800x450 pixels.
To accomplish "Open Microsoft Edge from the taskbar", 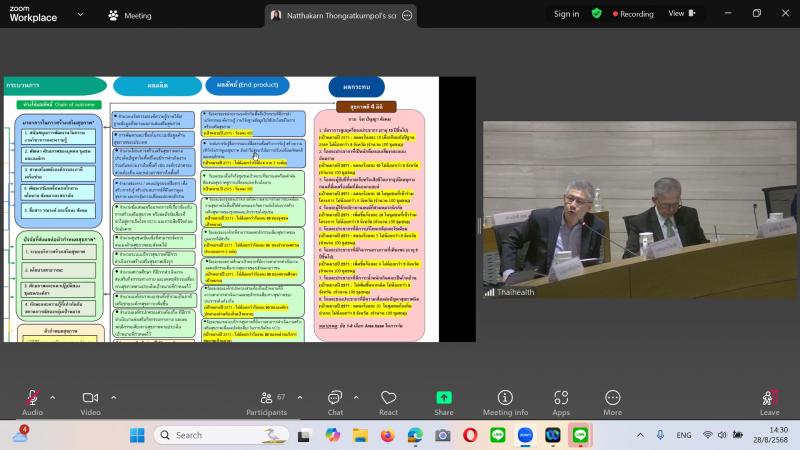I will click(415, 435).
